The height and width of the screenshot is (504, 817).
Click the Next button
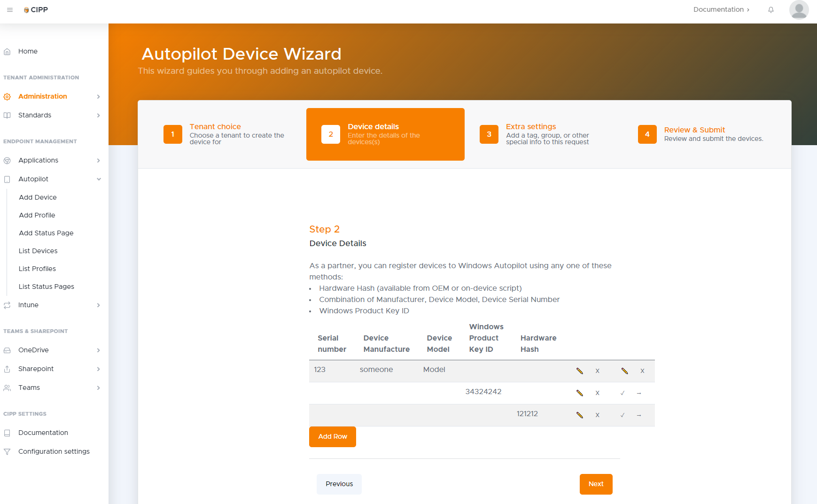[x=596, y=484]
